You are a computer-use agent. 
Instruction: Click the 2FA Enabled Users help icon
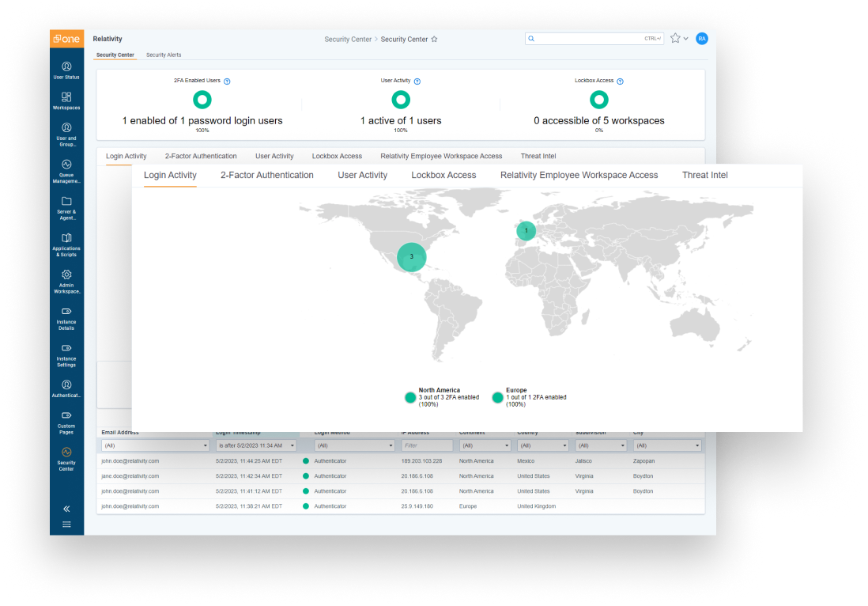point(227,81)
